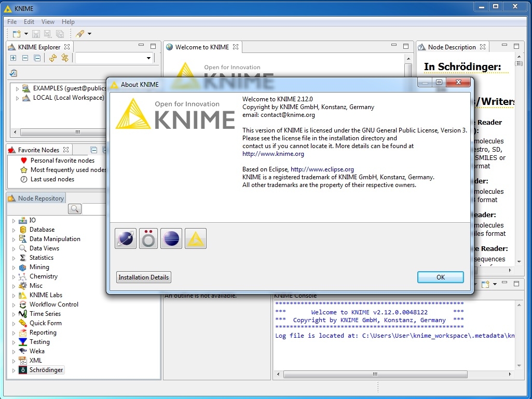Select Last used nodes clock entry
The image size is (532, 399).
(47, 179)
